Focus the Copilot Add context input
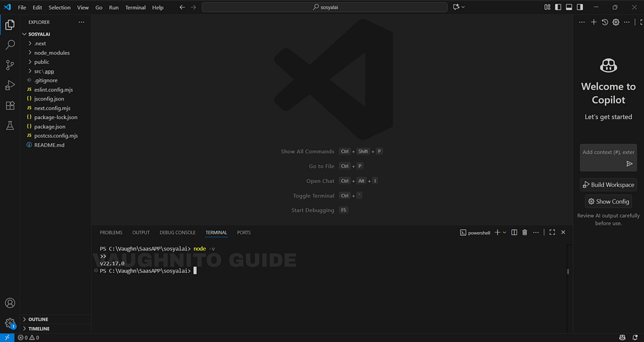This screenshot has width=644, height=342. point(609,152)
